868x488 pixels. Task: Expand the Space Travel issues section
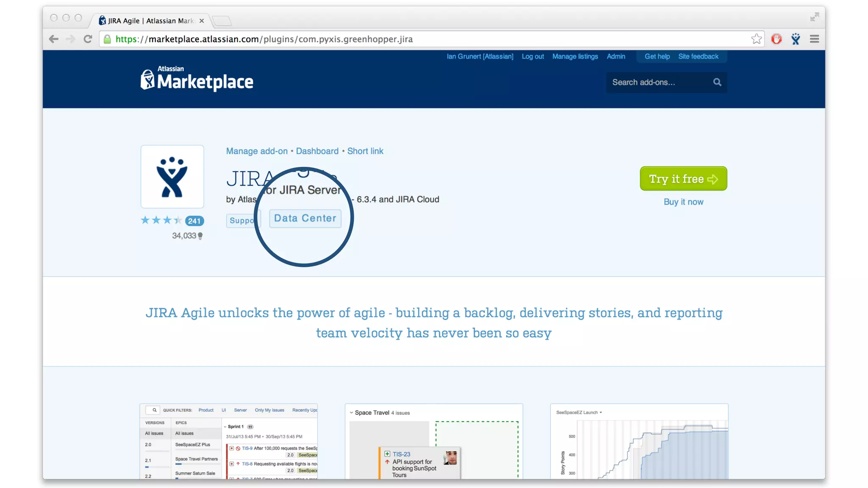351,413
